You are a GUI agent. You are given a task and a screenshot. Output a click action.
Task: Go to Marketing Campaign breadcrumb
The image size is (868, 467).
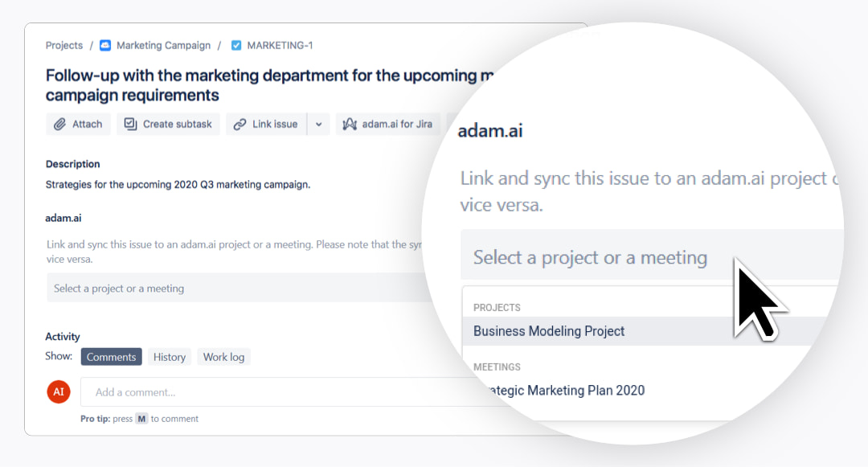(163, 45)
